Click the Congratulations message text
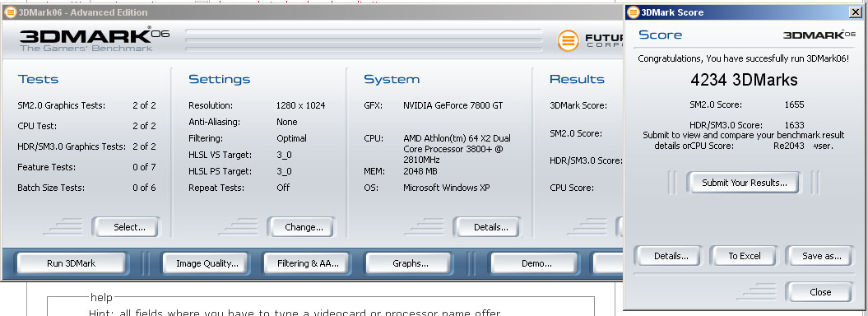 tap(744, 58)
